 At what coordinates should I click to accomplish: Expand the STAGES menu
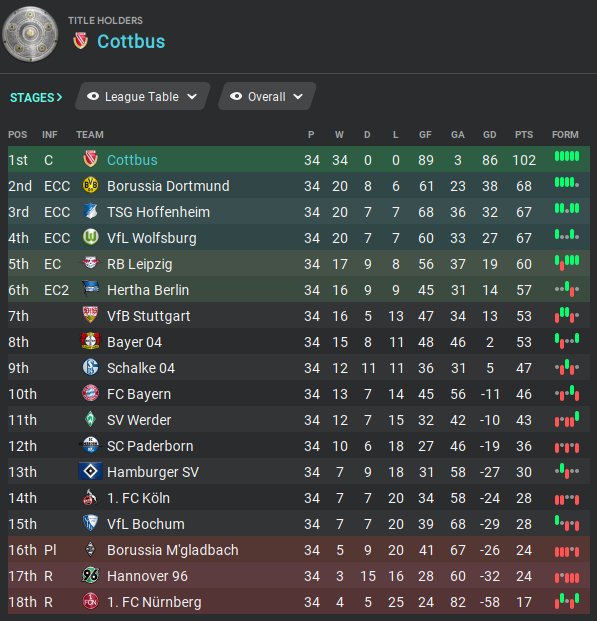pyautogui.click(x=36, y=97)
